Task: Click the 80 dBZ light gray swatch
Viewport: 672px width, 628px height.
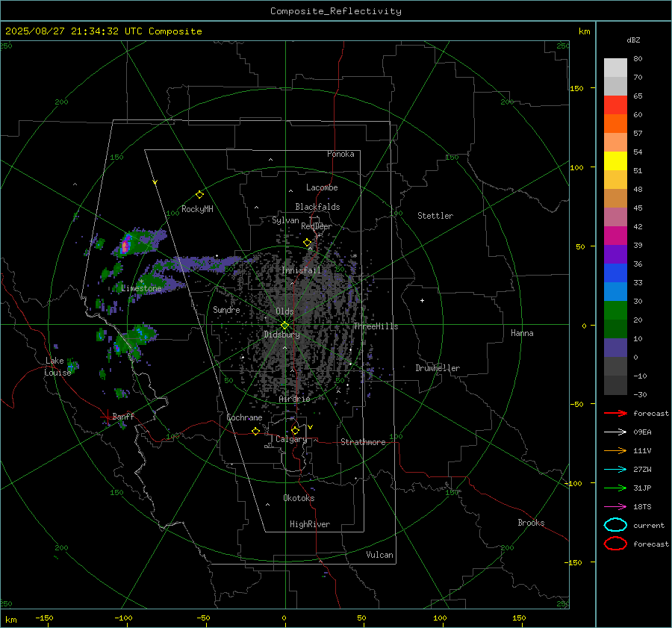Action: pos(615,67)
